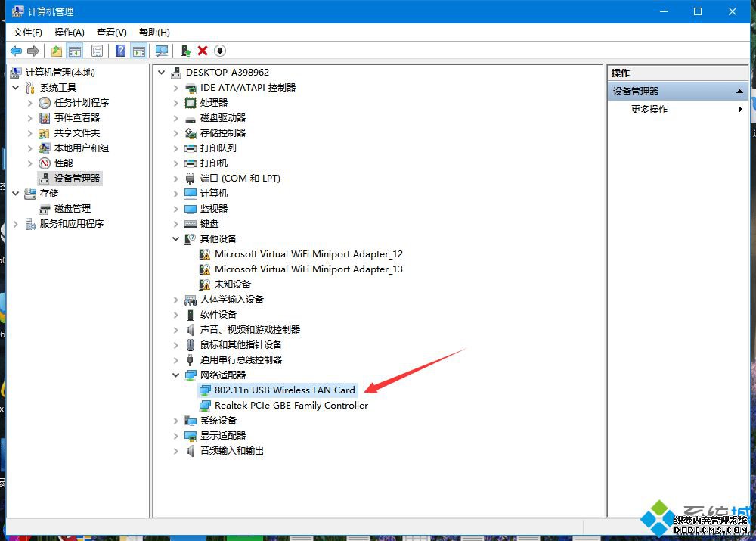Click the 共享文件夹 icon

coord(44,133)
